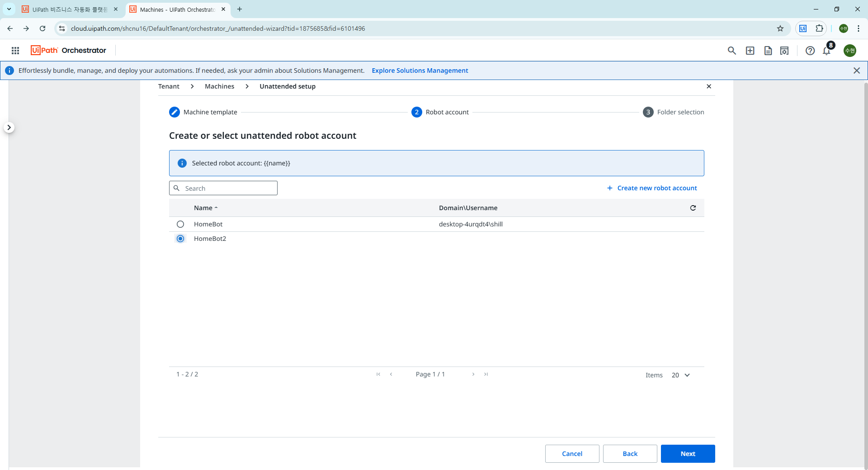868x470 pixels.
Task: Click the Back button
Action: coord(630,454)
